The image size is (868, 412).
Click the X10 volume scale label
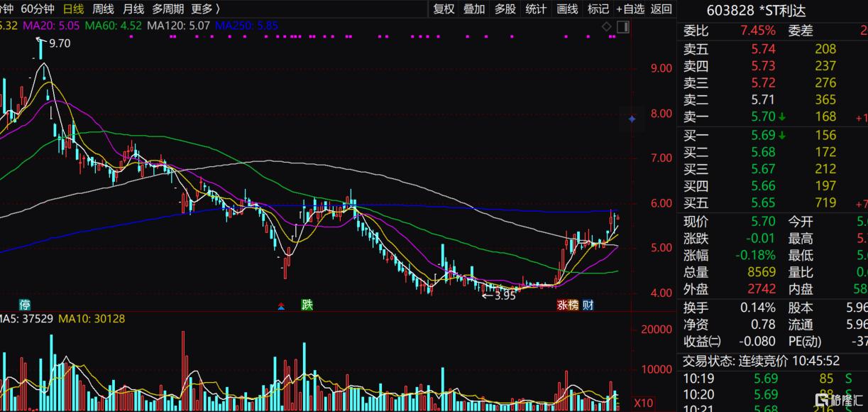click(643, 403)
